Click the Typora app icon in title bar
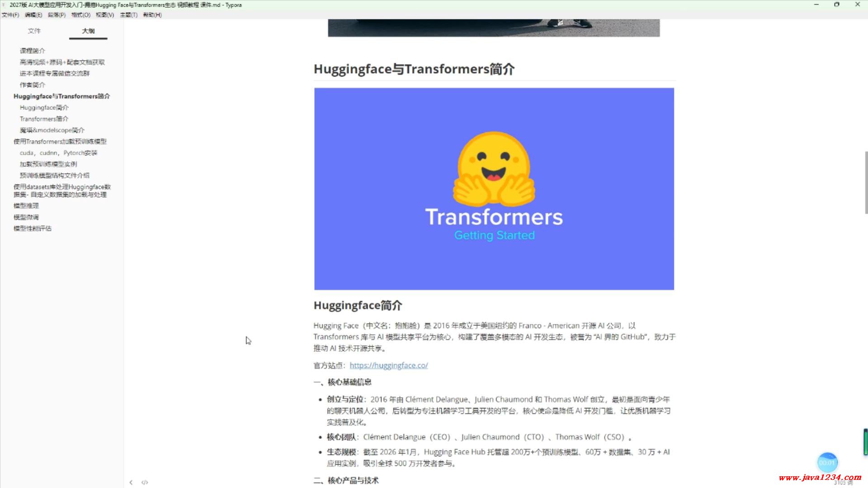The width and height of the screenshot is (868, 488). tap(4, 5)
